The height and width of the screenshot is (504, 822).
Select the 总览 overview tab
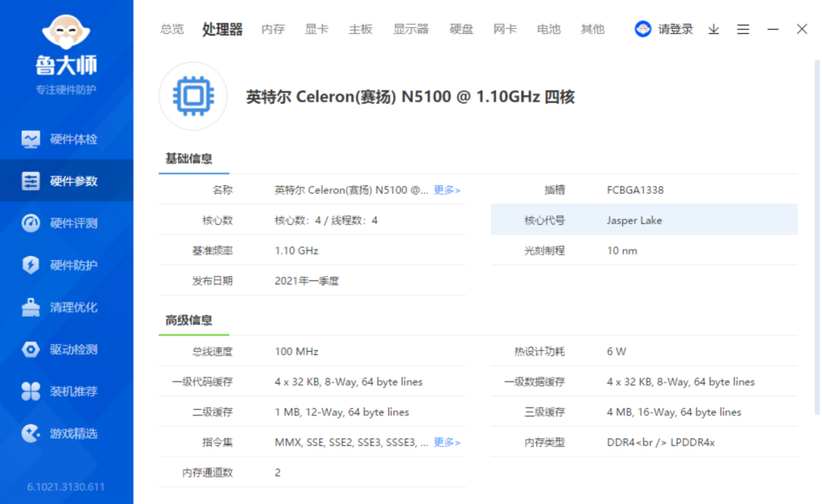coord(171,29)
